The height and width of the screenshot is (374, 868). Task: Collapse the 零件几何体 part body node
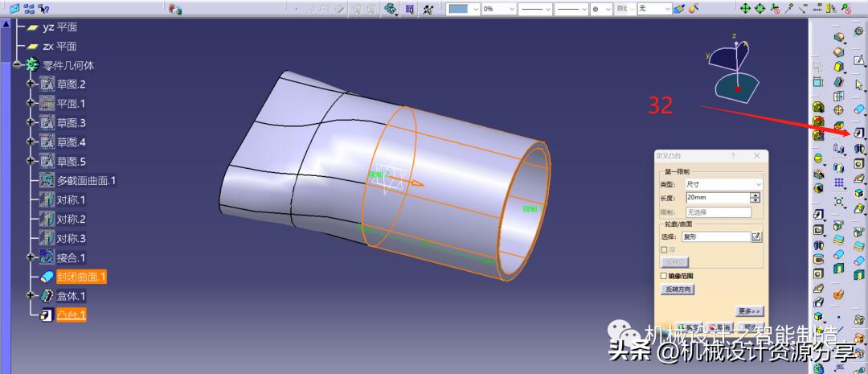coord(17,65)
